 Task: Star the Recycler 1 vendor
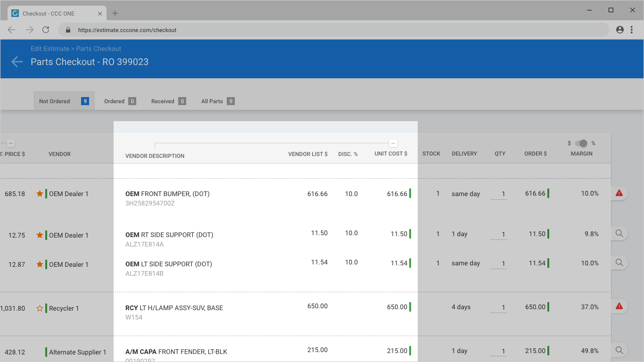click(40, 308)
